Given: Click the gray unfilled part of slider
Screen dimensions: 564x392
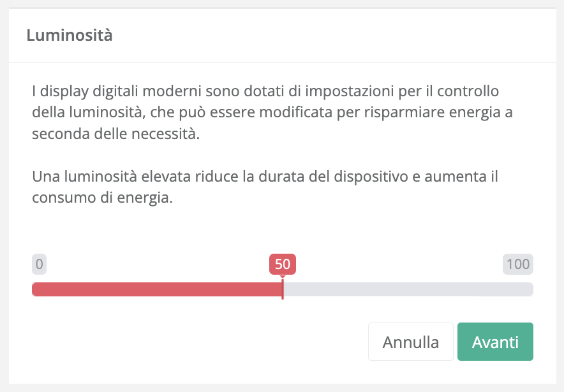Looking at the screenshot, I should point(408,290).
